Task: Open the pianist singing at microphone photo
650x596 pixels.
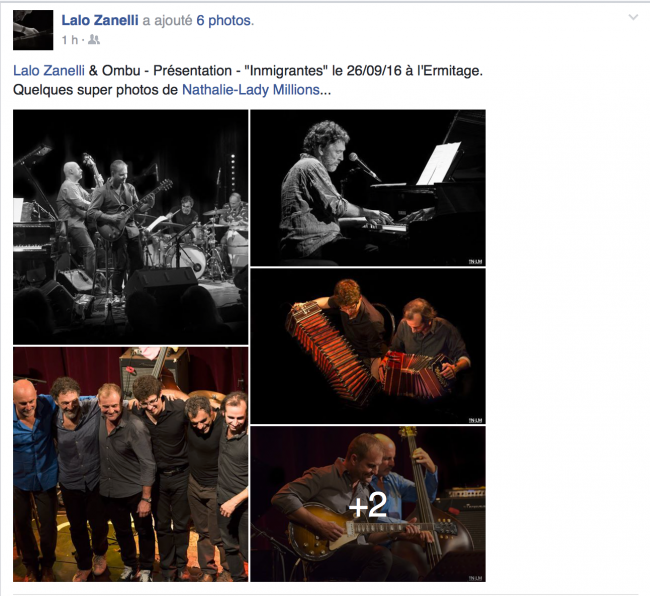Action: [368, 188]
